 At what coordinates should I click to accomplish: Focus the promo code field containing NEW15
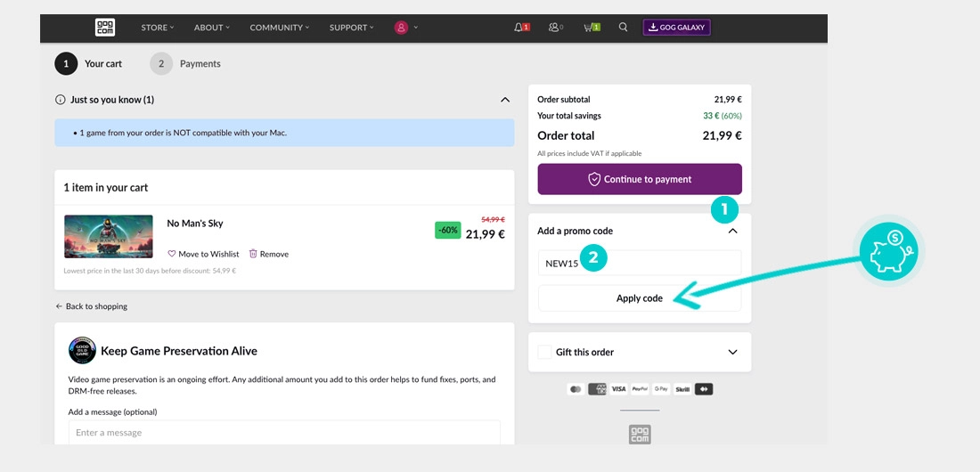[x=640, y=264]
